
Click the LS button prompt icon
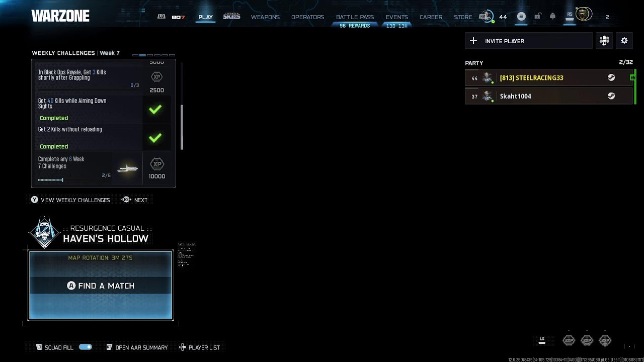pyautogui.click(x=542, y=340)
